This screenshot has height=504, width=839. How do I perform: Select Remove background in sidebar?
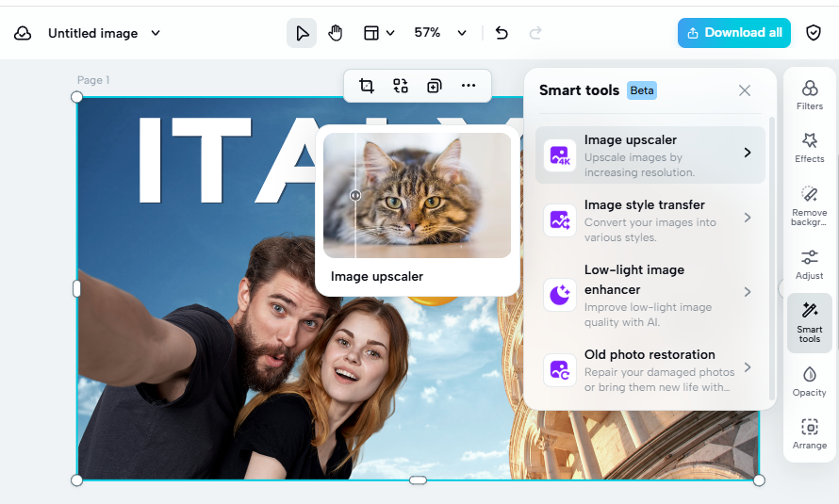click(810, 205)
